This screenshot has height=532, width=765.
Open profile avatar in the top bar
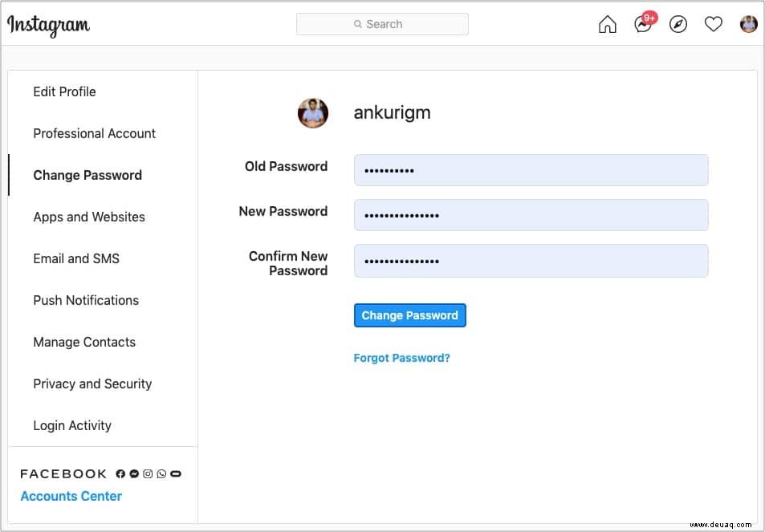(x=748, y=24)
